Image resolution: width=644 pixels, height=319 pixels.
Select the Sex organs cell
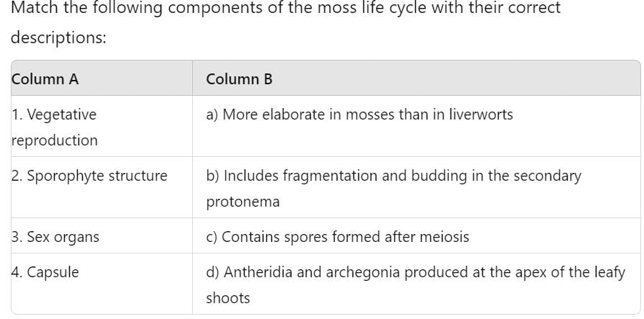[x=102, y=236]
